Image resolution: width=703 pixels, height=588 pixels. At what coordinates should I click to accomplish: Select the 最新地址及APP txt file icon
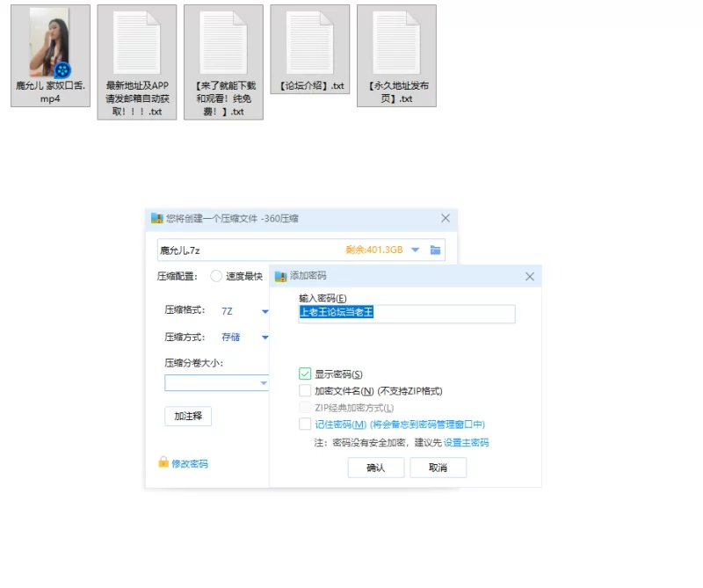click(137, 42)
